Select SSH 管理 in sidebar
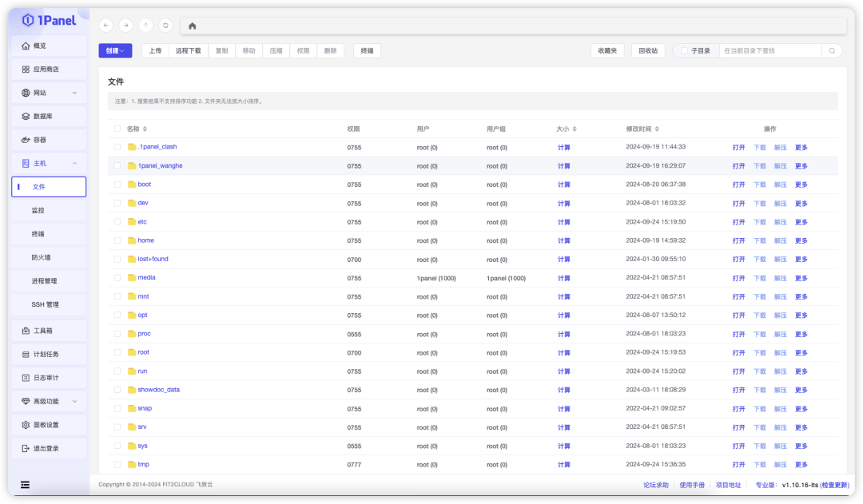Image resolution: width=863 pixels, height=504 pixels. [x=49, y=304]
